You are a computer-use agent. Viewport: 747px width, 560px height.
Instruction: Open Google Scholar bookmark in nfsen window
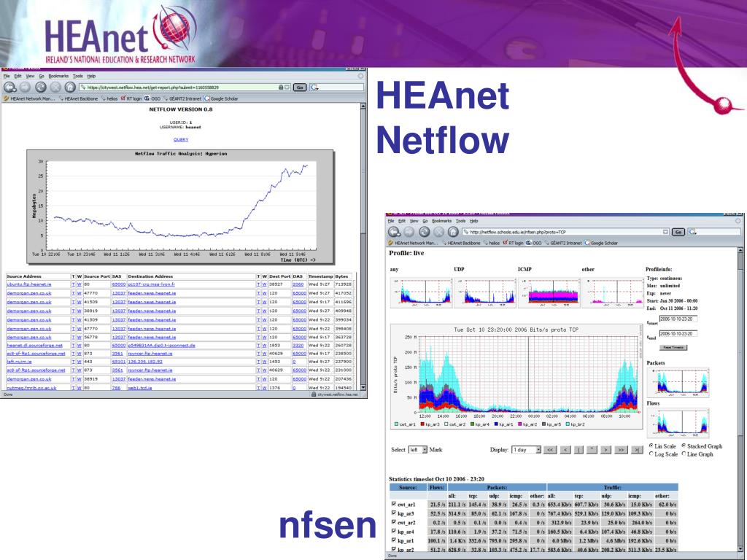601,243
